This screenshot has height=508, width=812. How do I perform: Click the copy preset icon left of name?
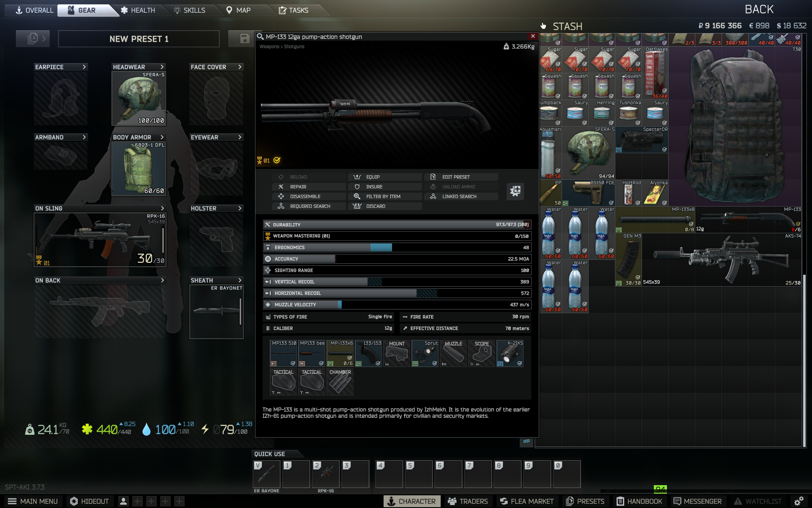[33, 39]
